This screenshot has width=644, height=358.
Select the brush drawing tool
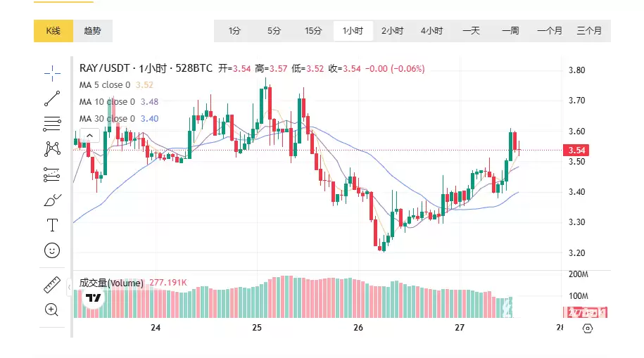(x=52, y=200)
